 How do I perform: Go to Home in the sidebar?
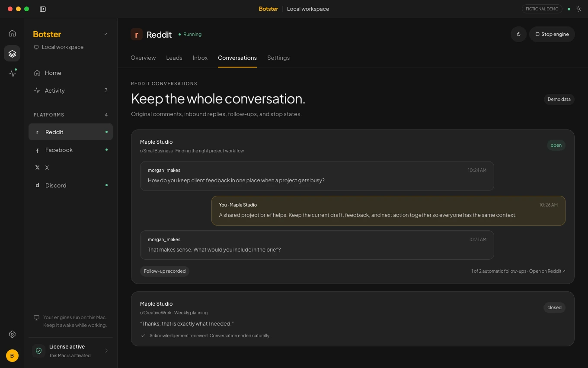click(70, 73)
